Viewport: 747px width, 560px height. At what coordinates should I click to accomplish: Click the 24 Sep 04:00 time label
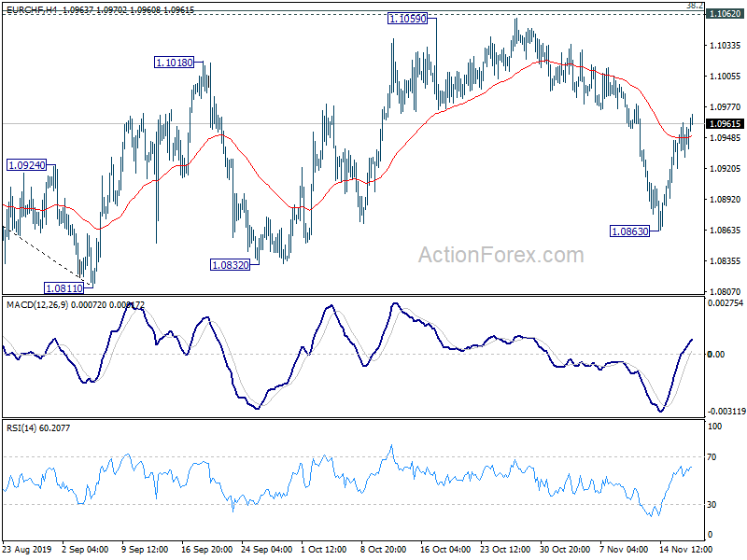point(267,550)
